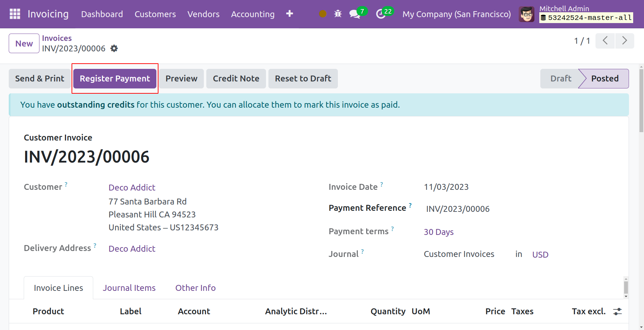Show help tooltip for Invoice Date
Image resolution: width=644 pixels, height=330 pixels.
pos(382,184)
